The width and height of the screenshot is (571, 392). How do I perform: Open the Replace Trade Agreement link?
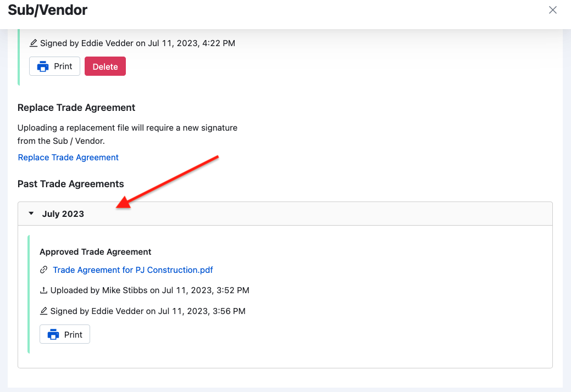click(68, 158)
